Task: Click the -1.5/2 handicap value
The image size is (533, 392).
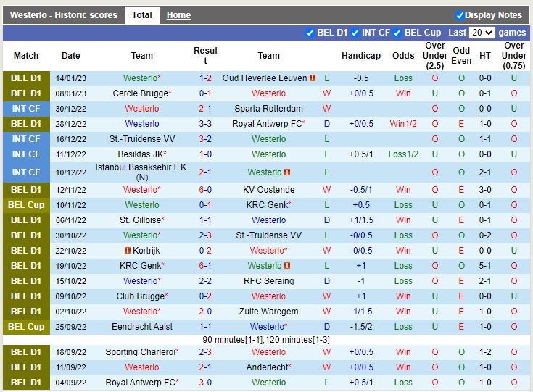Action: pos(361,327)
